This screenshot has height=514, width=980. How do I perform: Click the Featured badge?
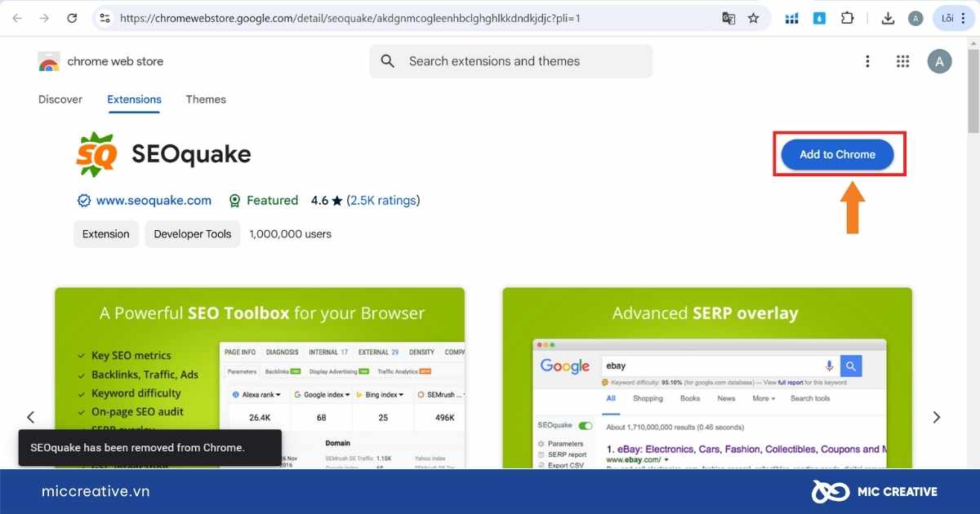[x=263, y=200]
